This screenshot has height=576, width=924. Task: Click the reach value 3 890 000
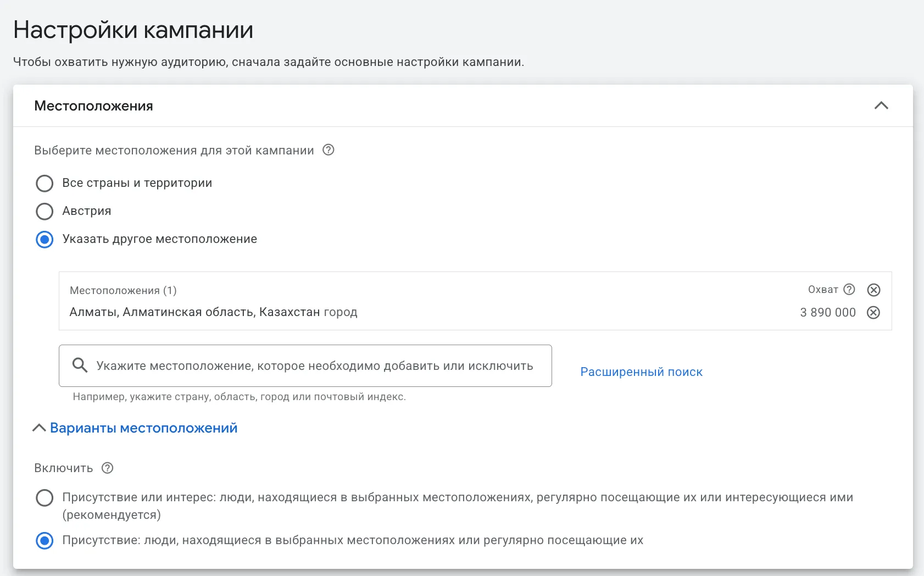[828, 312]
